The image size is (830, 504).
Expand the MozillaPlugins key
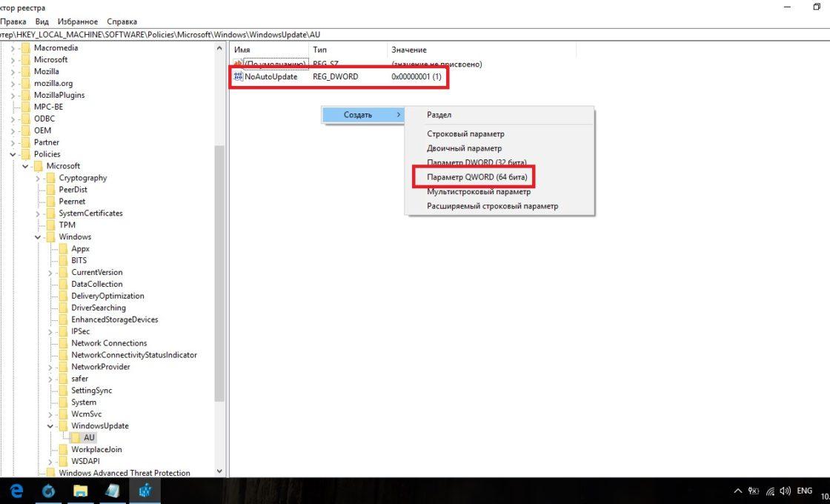(13, 96)
